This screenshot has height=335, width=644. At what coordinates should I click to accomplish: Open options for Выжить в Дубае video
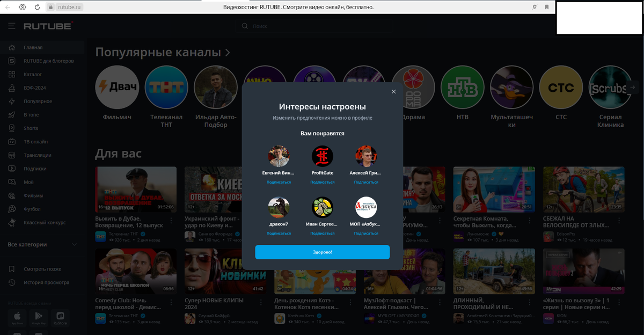[x=171, y=220]
